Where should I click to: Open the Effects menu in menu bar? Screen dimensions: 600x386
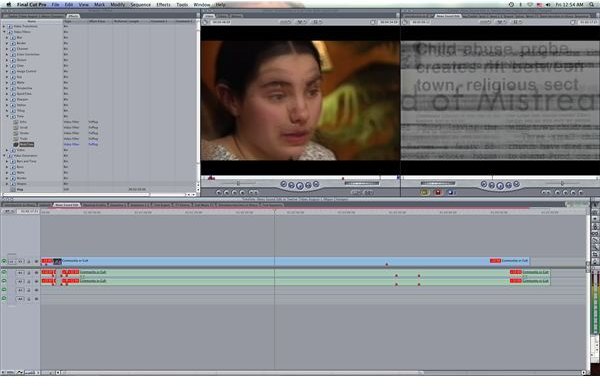pos(163,5)
